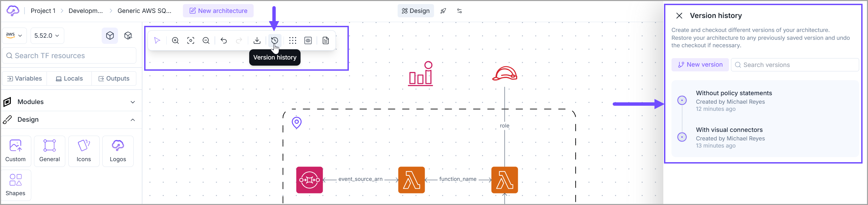Click the document notes icon in toolbar
Viewport: 868px width, 205px height.
325,41
